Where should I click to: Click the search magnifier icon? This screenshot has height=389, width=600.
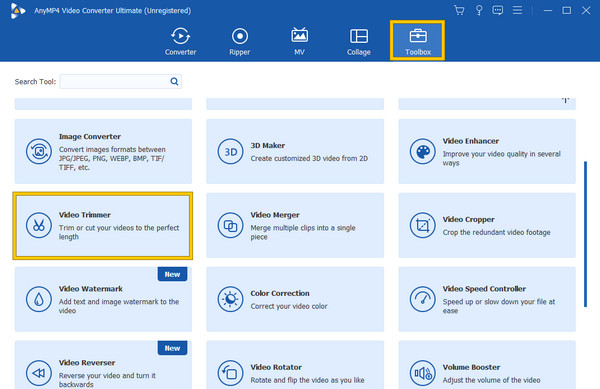click(x=174, y=81)
